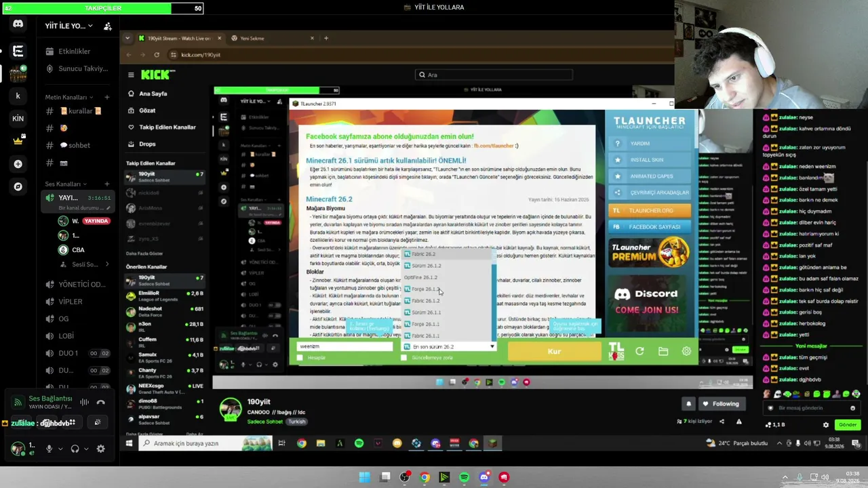Screen dimensions: 868x488
Task: Report the stream using the warning icon
Action: coord(739,422)
